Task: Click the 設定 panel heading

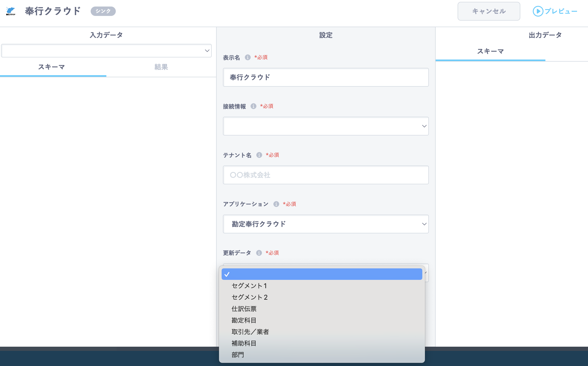Action: pyautogui.click(x=326, y=35)
